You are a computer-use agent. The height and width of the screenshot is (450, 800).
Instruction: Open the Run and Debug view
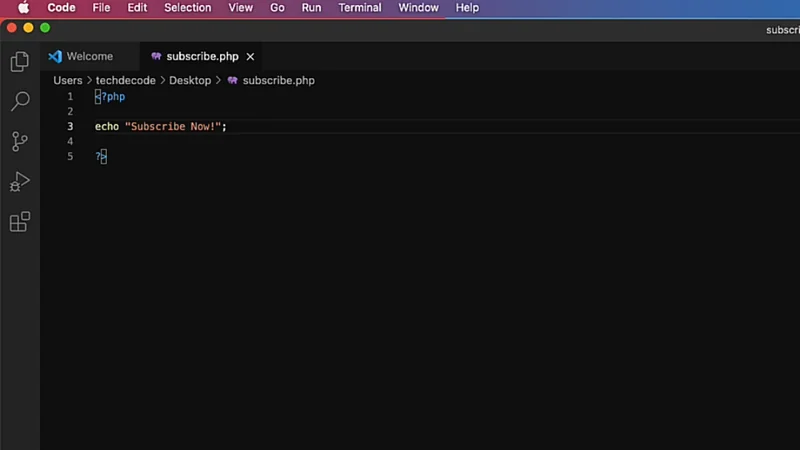[x=19, y=182]
